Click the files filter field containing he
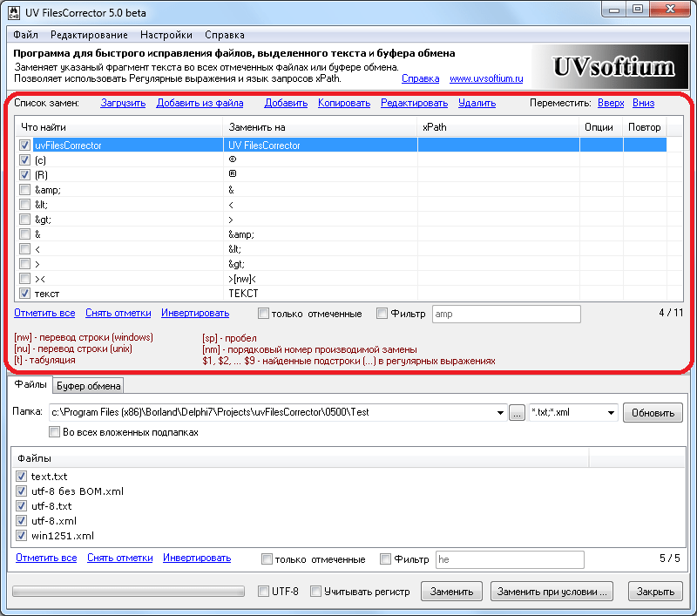This screenshot has width=697, height=616. tap(510, 559)
